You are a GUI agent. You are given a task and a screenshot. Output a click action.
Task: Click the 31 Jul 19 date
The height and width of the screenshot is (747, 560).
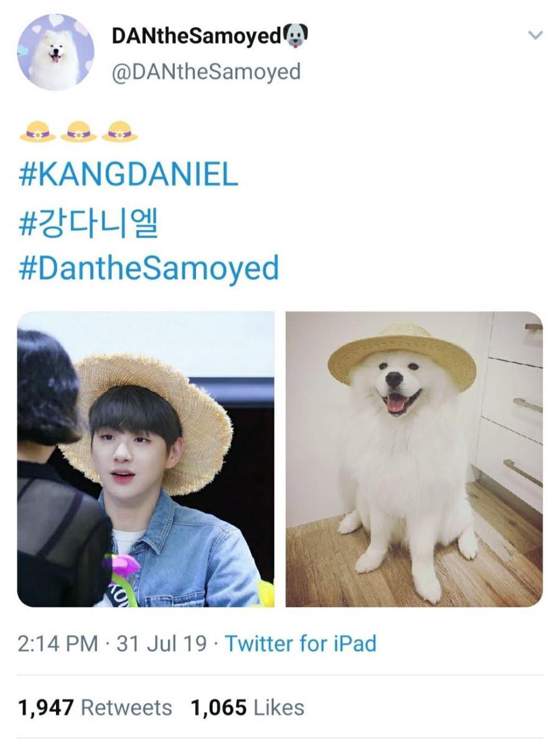(161, 643)
